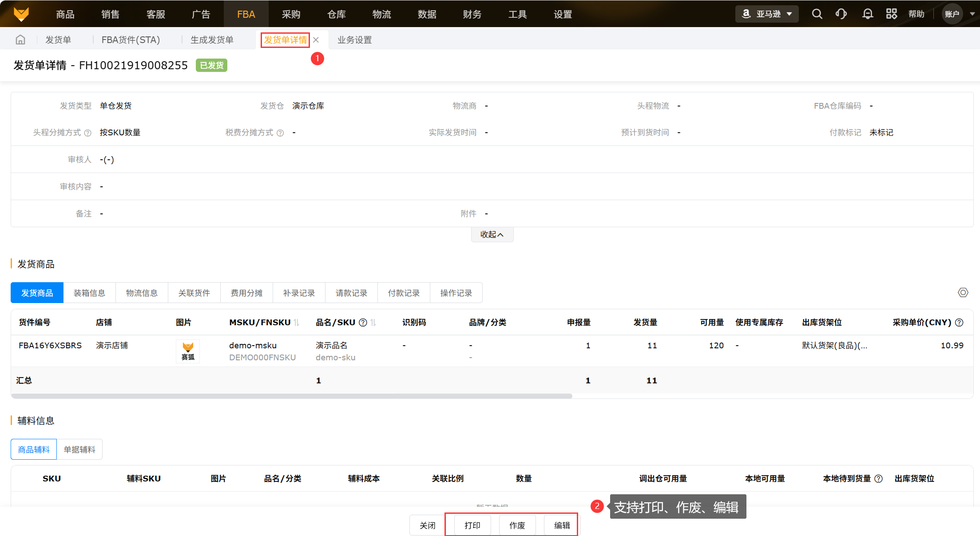This screenshot has width=980, height=536.
Task: Open the apps grid icon
Action: point(891,14)
